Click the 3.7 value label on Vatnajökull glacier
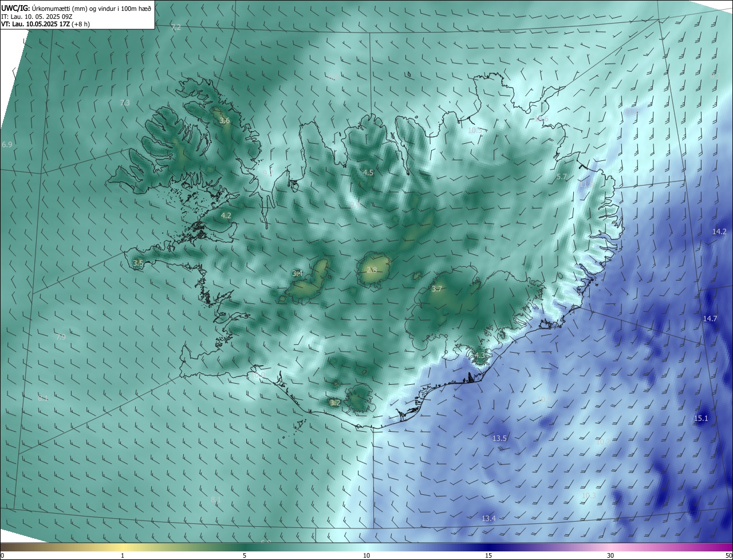The height and width of the screenshot is (560, 733). pyautogui.click(x=437, y=289)
